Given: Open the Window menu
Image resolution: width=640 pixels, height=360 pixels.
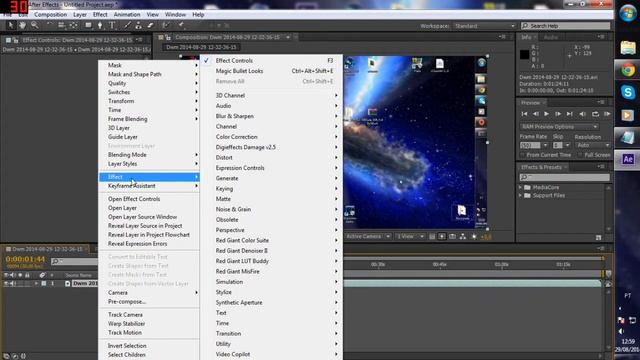Looking at the screenshot, I should pos(175,15).
